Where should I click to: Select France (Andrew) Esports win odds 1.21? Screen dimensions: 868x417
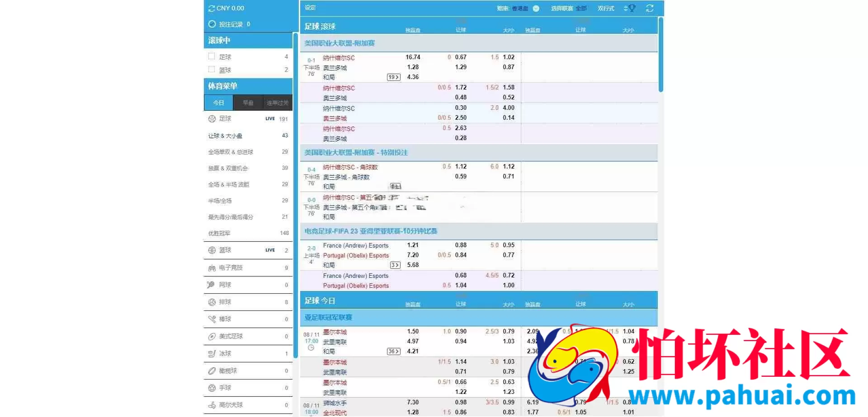coord(413,245)
